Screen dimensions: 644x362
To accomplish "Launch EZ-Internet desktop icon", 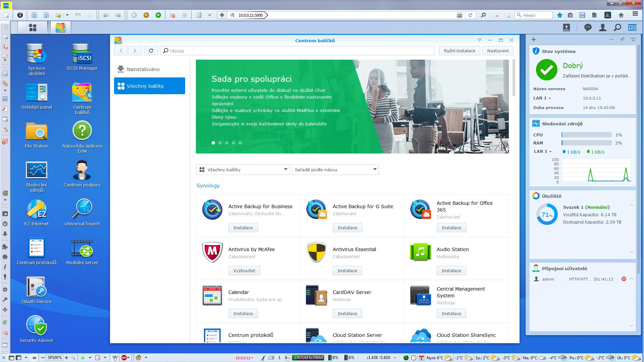I will [37, 209].
